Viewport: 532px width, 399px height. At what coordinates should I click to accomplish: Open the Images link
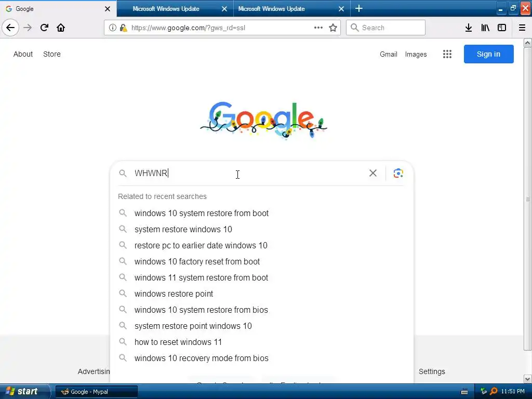tap(416, 54)
